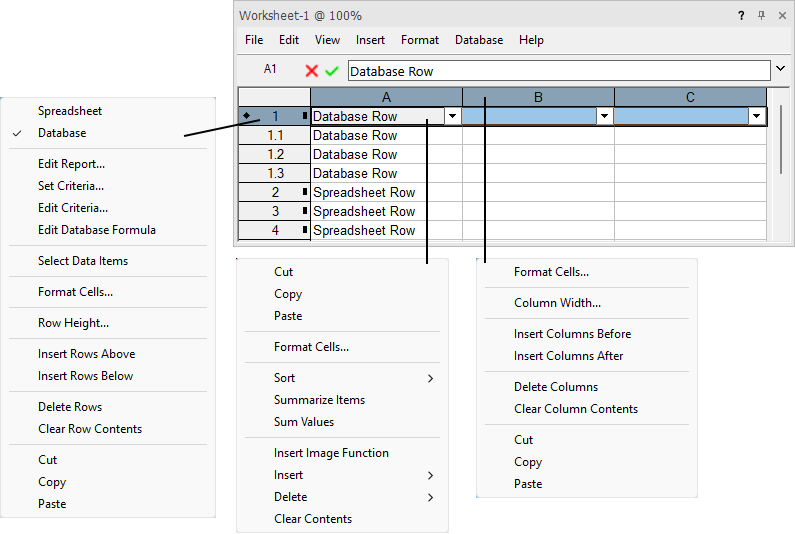Confirm entry with the green checkmark
Viewport: 795px width, 534px height.
click(332, 71)
